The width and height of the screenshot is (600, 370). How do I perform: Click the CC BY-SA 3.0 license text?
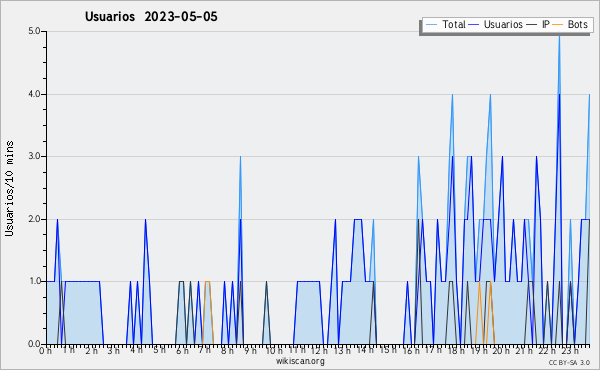pos(569,362)
